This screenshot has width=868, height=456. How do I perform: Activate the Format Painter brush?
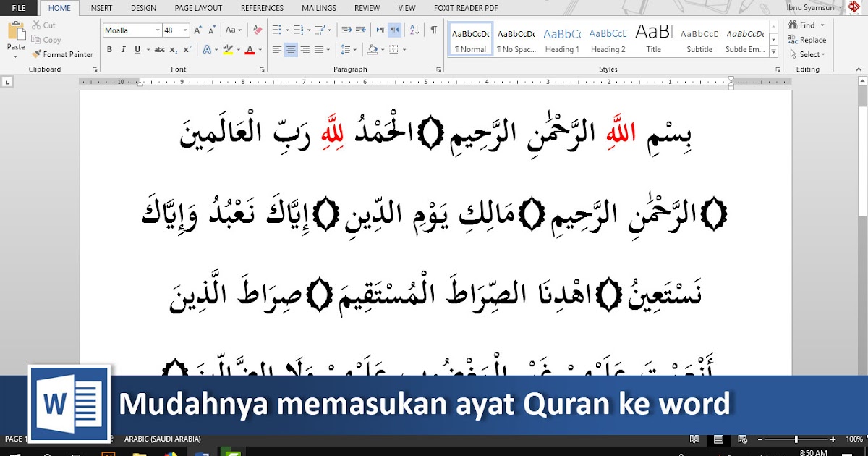pos(62,54)
